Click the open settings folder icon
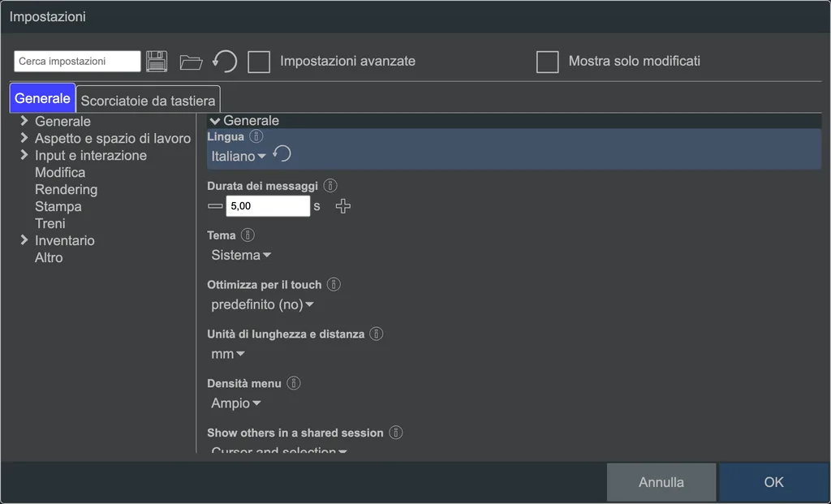 (x=191, y=62)
